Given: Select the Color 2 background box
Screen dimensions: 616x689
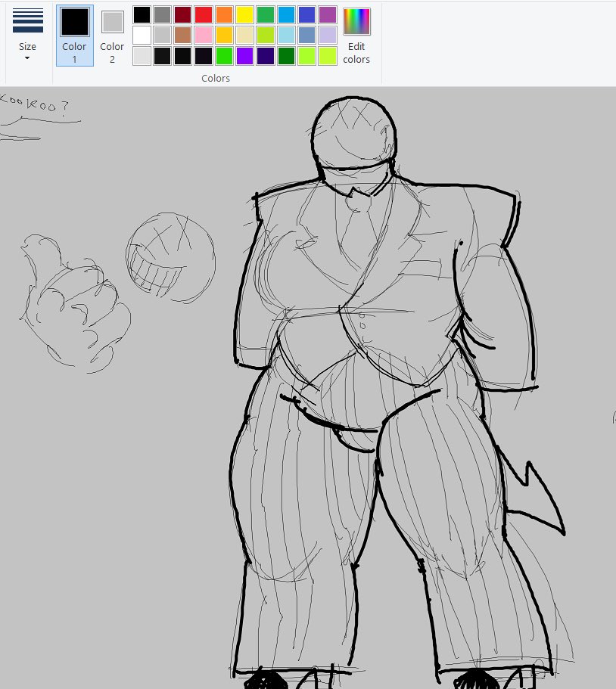Looking at the screenshot, I should click(x=112, y=36).
